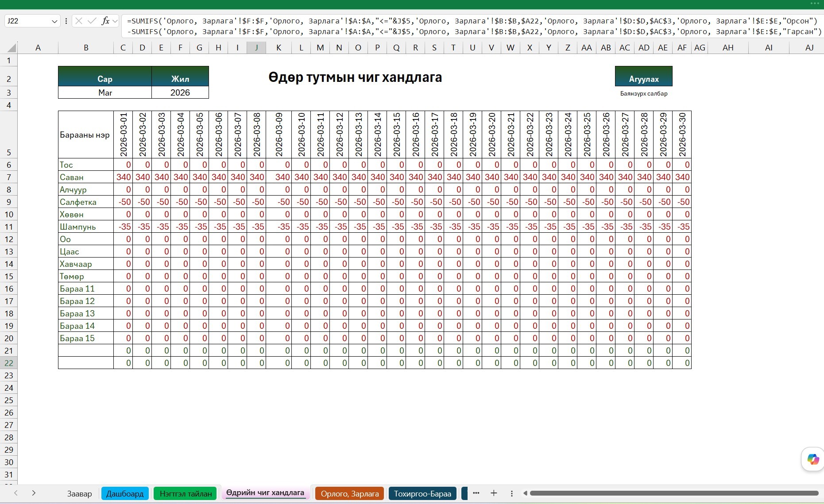Screen dimensions: 824x504
Task: Click the 2026-03-15 date header
Action: (x=396, y=135)
